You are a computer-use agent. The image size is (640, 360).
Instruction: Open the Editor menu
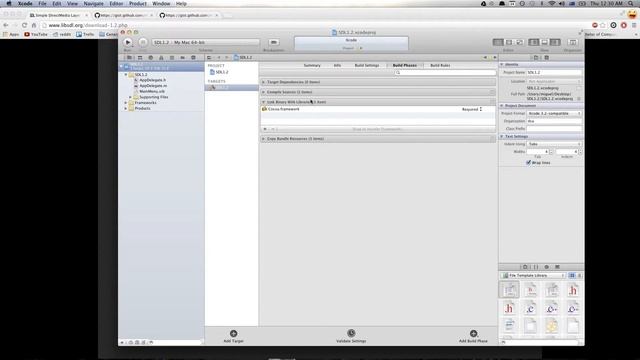[x=116, y=4]
